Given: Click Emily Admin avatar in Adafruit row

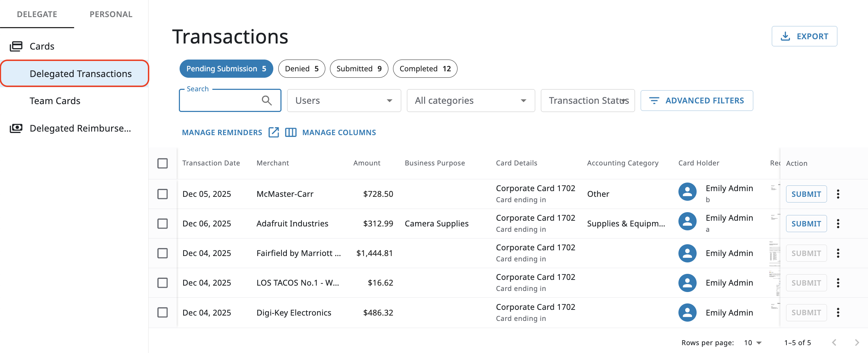Looking at the screenshot, I should (687, 221).
